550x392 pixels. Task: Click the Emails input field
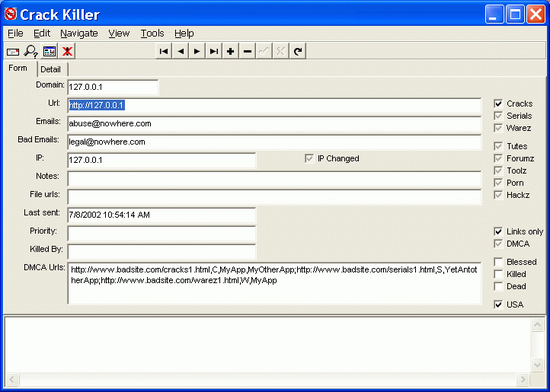(x=274, y=124)
